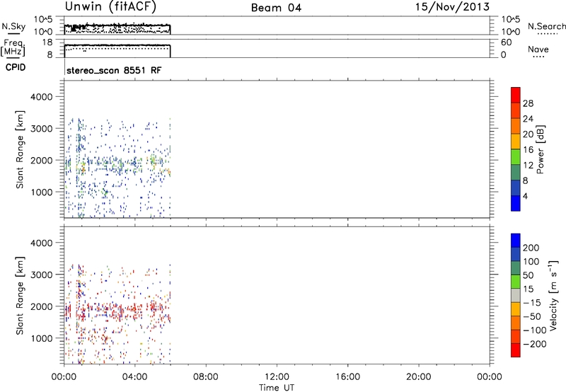The image size is (566, 392).
Task: Click the date '15/Nov/2013'
Action: click(452, 6)
